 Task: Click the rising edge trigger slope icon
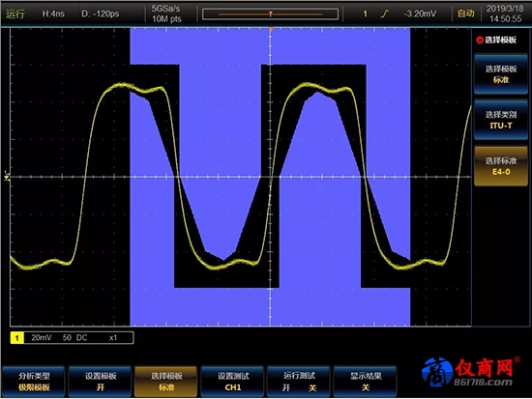coord(384,14)
